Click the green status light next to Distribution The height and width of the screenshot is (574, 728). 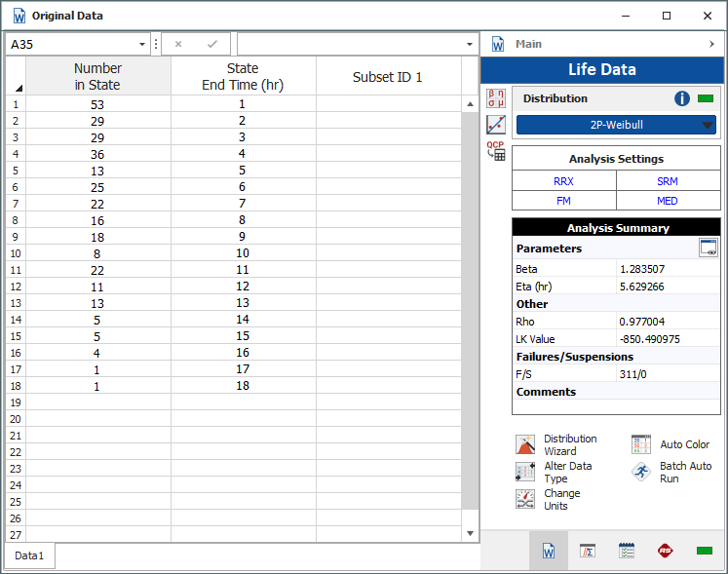tap(706, 98)
